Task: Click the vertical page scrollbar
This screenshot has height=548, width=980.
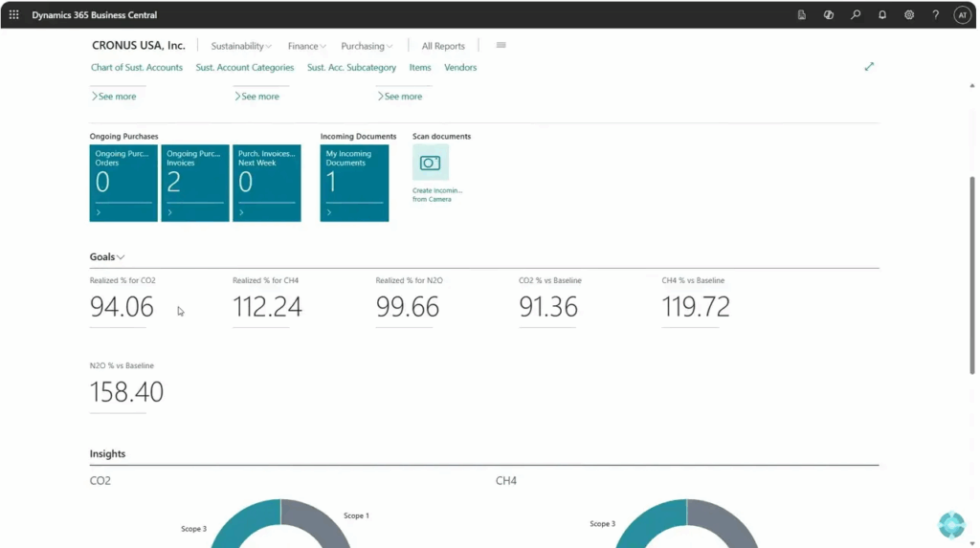Action: [972, 277]
